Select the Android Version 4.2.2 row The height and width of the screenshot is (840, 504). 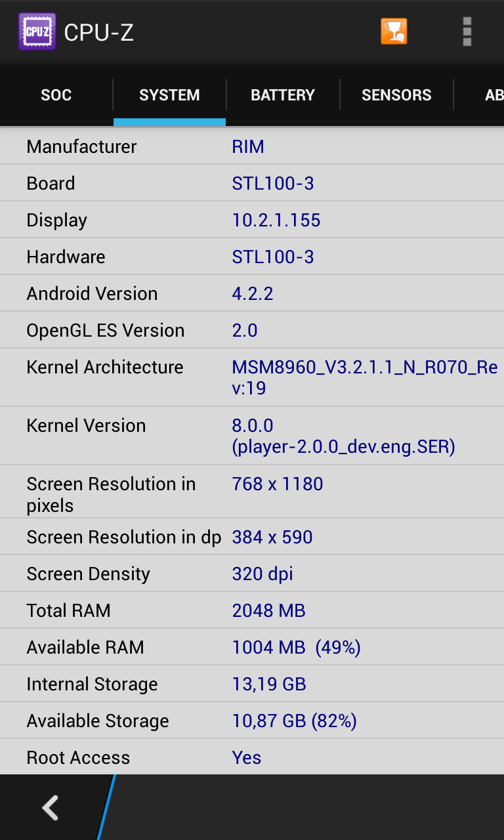coord(252,293)
